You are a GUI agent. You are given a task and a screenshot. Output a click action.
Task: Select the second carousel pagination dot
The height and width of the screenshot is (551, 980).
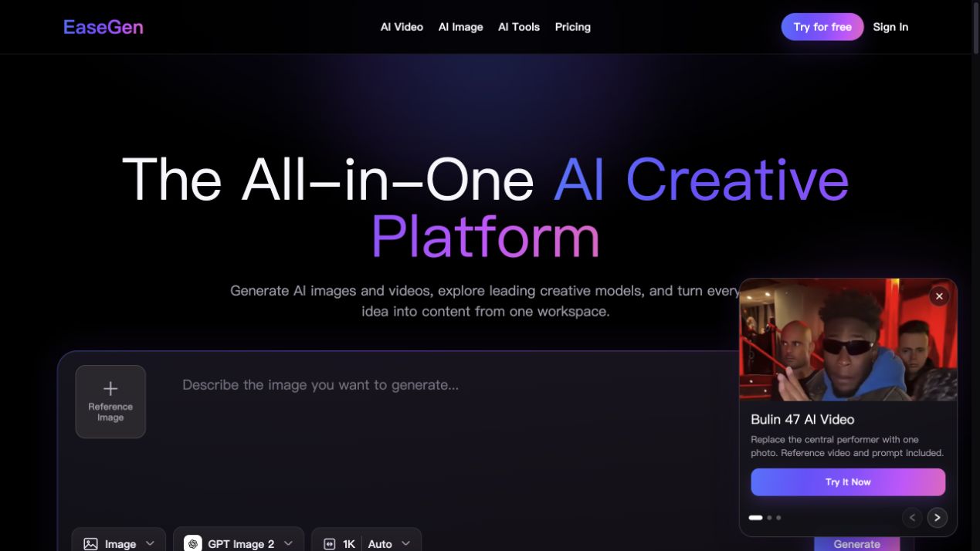[769, 518]
